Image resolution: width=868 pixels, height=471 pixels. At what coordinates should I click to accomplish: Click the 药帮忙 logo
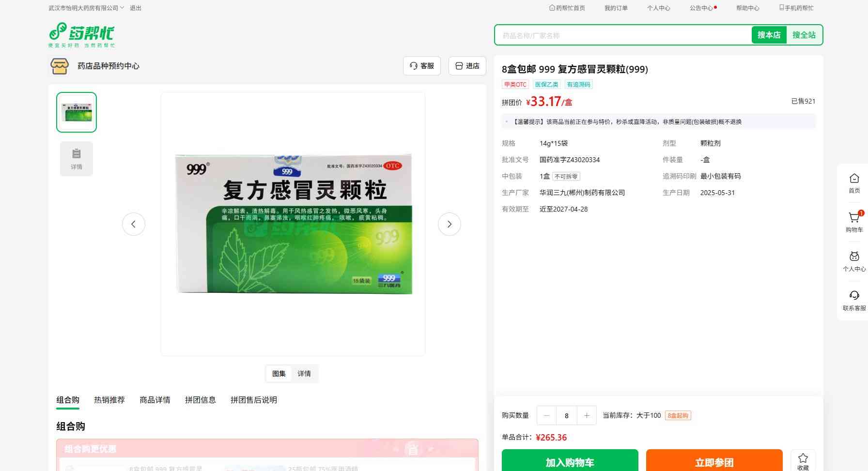[x=81, y=34]
